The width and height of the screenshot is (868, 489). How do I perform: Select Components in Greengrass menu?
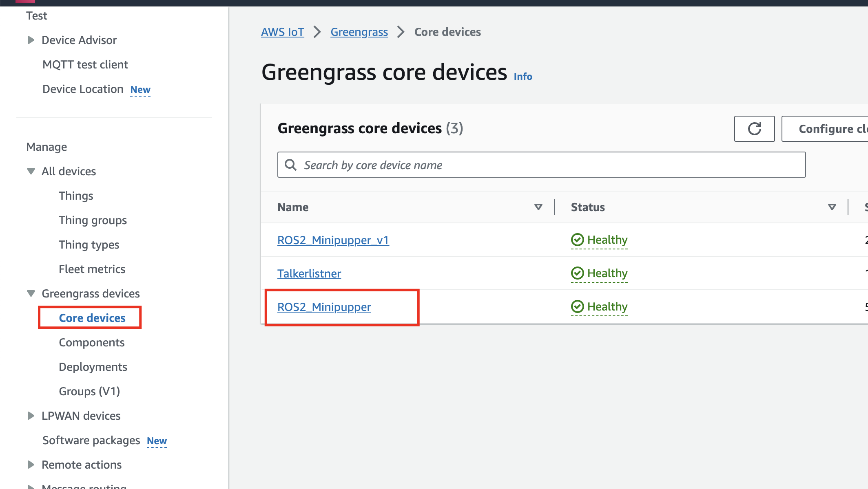(92, 342)
